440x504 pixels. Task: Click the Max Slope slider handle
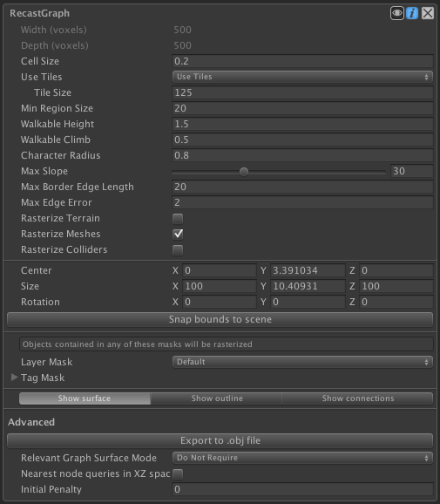(x=244, y=172)
